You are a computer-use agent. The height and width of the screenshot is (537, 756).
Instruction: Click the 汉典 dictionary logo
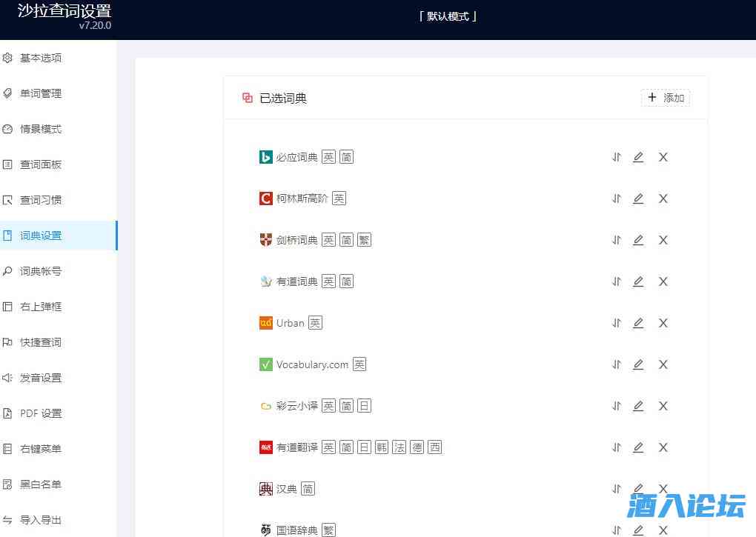coord(265,489)
